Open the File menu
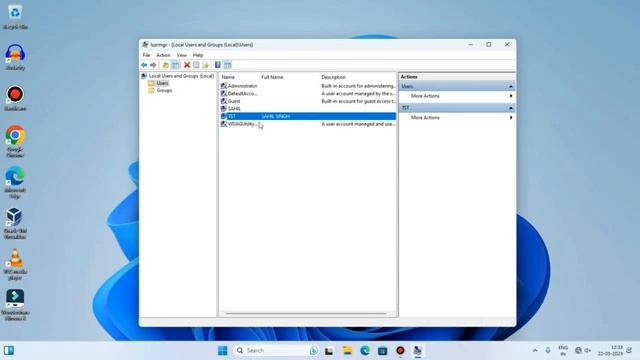 pos(147,55)
